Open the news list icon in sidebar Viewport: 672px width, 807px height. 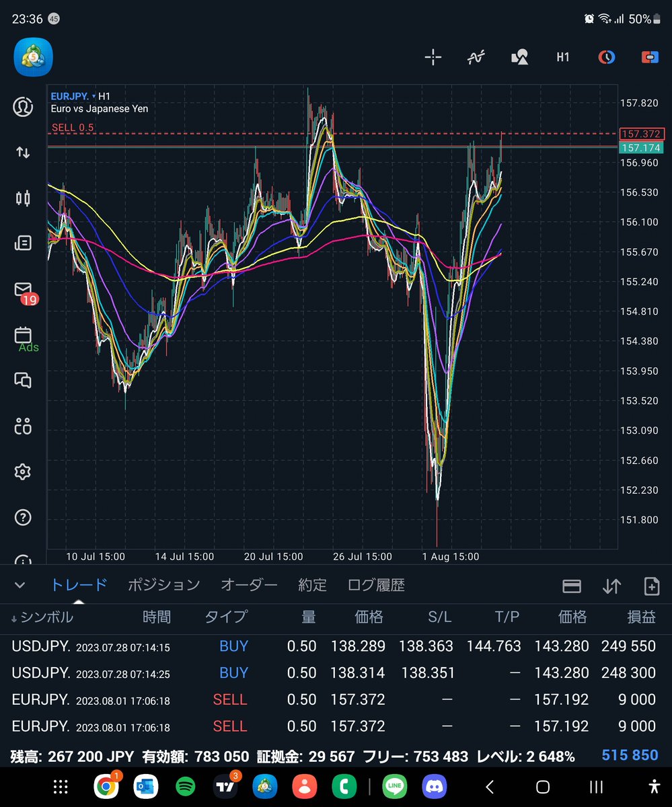click(23, 243)
